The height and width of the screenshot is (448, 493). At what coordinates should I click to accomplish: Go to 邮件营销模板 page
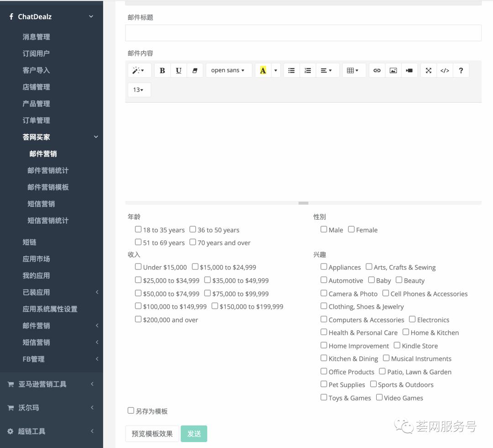(x=48, y=187)
